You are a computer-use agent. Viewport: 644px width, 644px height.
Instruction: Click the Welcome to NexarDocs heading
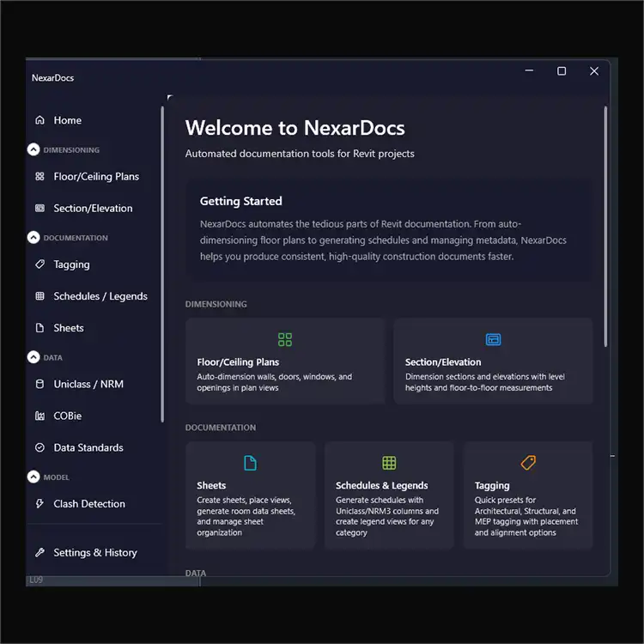coord(295,128)
